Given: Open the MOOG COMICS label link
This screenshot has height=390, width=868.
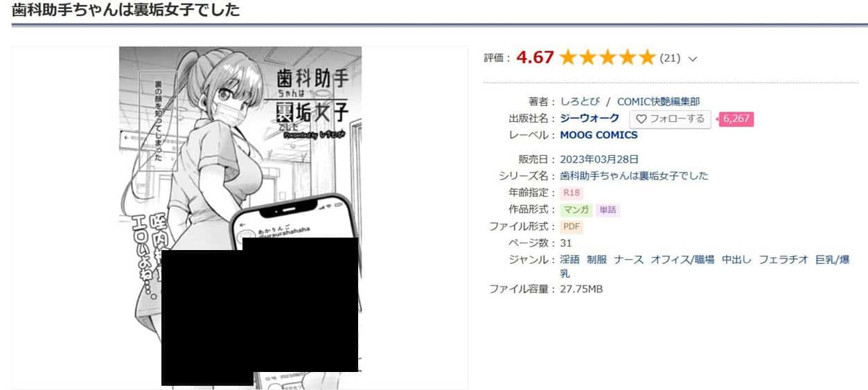Looking at the screenshot, I should (x=599, y=135).
